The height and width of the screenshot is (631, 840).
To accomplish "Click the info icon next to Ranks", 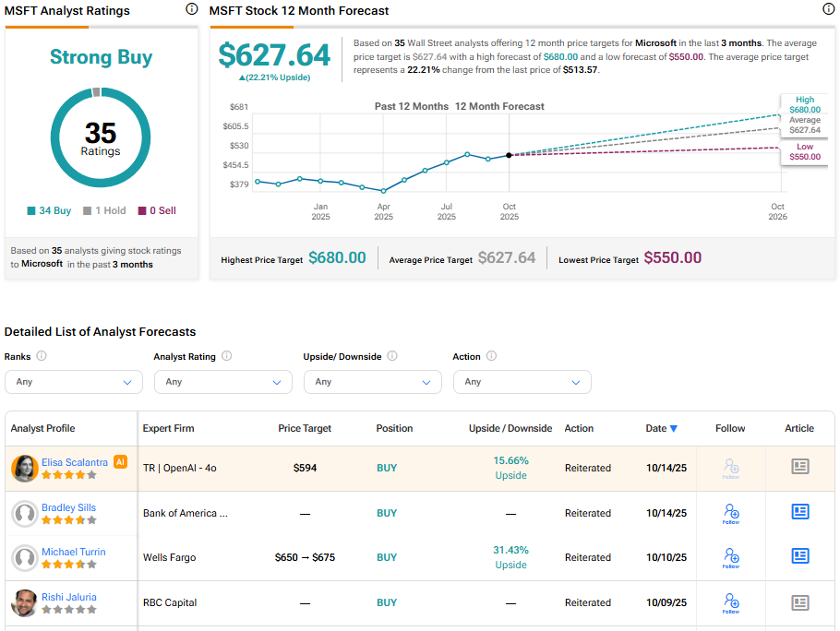I will [42, 356].
